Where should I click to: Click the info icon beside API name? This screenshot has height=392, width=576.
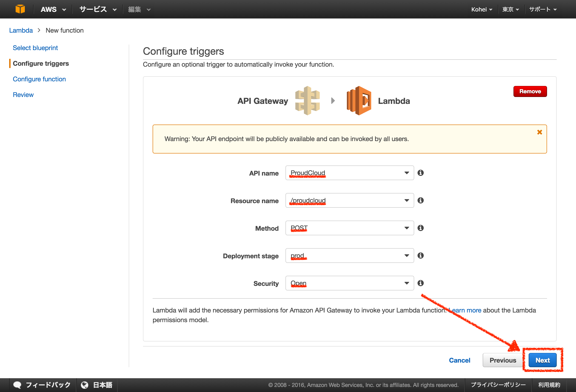tap(421, 173)
